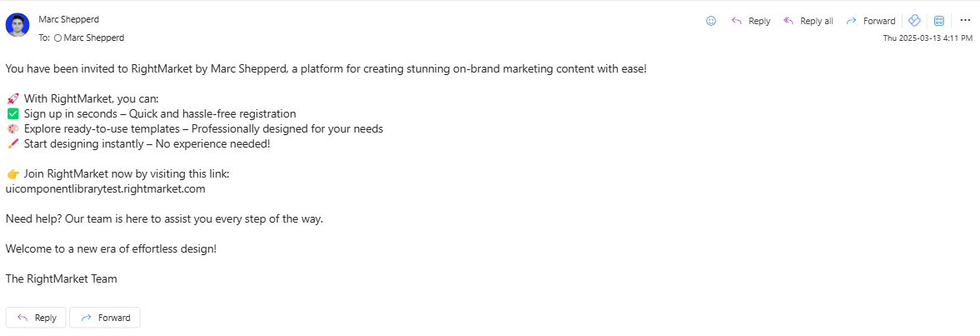Click the sender's profile picture
Viewport: 980px width, 336px height.
pos(17,25)
